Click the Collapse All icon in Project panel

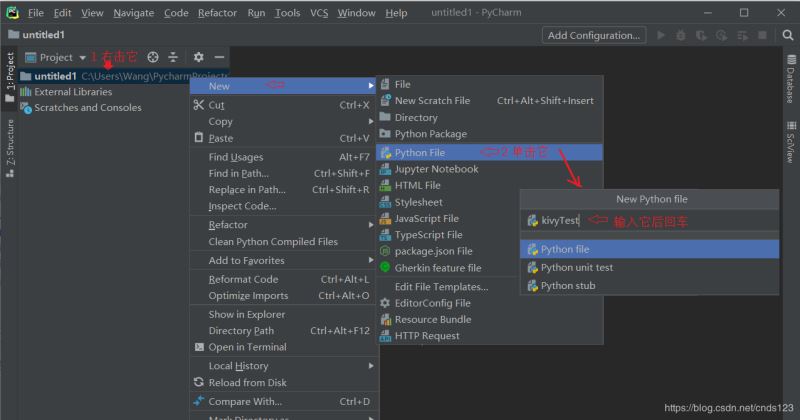(x=173, y=57)
